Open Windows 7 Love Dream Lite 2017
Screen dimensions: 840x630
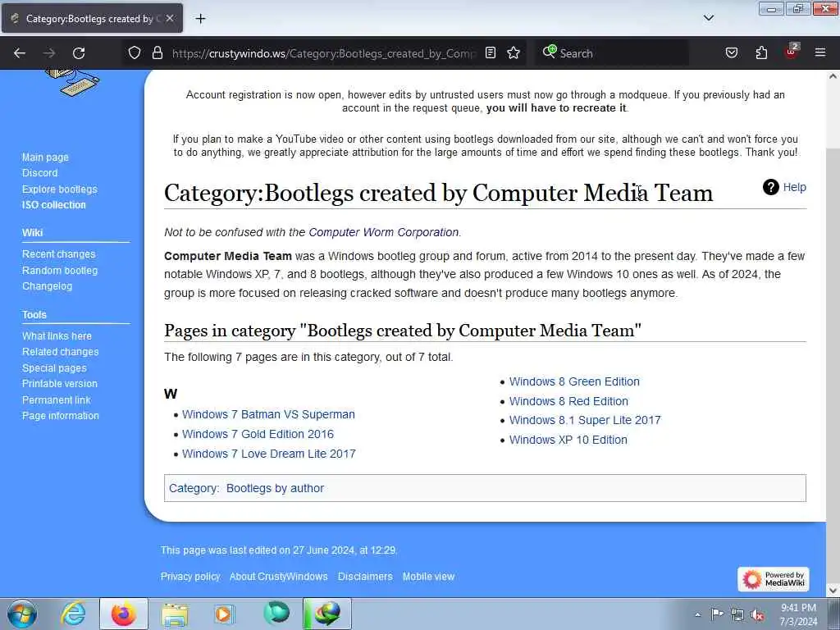click(x=269, y=454)
